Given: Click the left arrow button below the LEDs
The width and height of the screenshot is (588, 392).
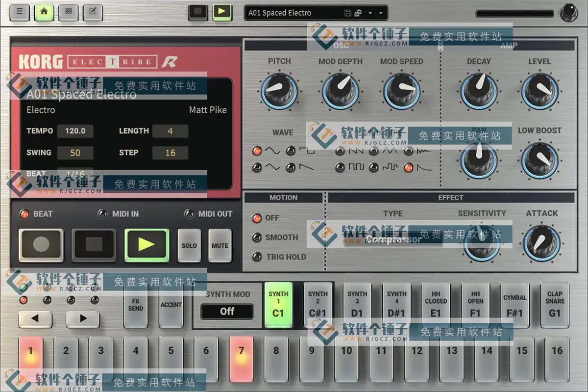Looking at the screenshot, I should coord(35,319).
